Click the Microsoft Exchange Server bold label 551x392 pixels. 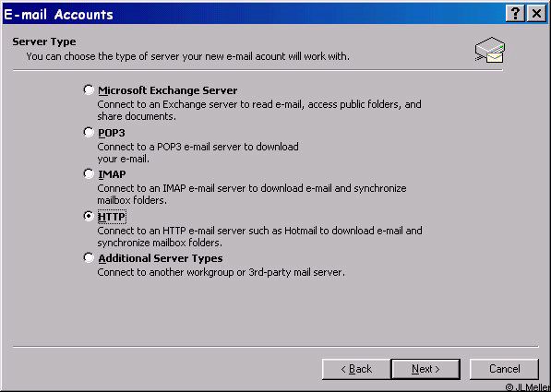point(168,90)
